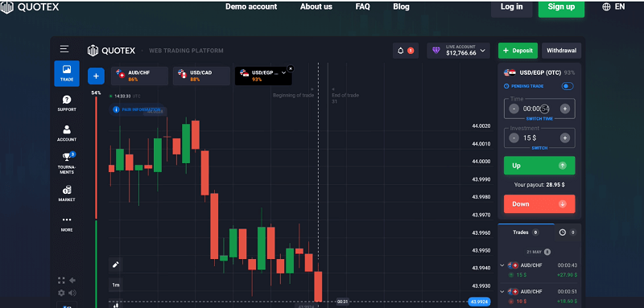This screenshot has height=308, width=644.
Task: Open the hamburger sidebar menu
Action: [x=64, y=49]
